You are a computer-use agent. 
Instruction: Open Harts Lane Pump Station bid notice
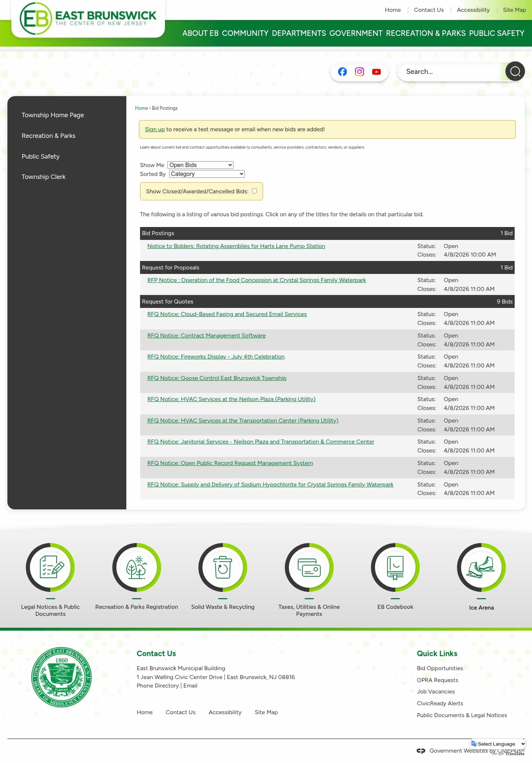pos(236,246)
